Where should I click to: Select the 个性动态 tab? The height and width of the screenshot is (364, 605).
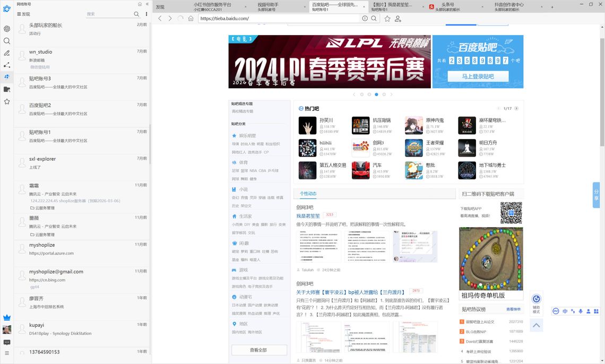tap(308, 194)
